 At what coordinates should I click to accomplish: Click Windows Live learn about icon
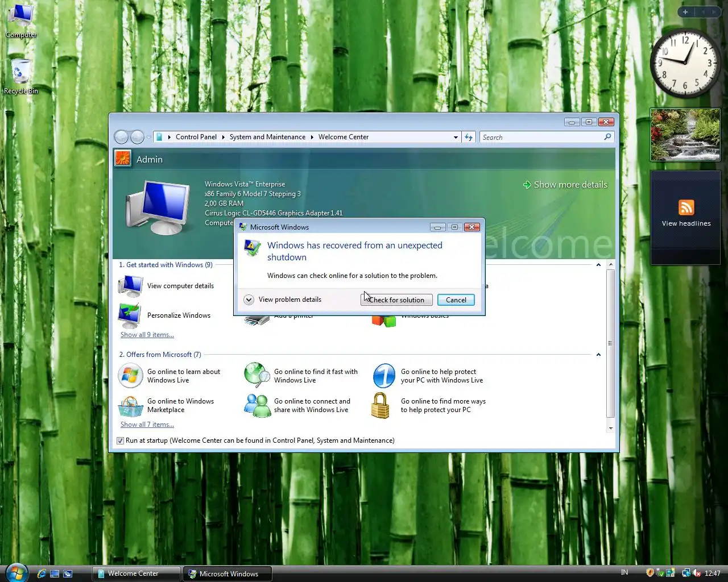tap(130, 376)
